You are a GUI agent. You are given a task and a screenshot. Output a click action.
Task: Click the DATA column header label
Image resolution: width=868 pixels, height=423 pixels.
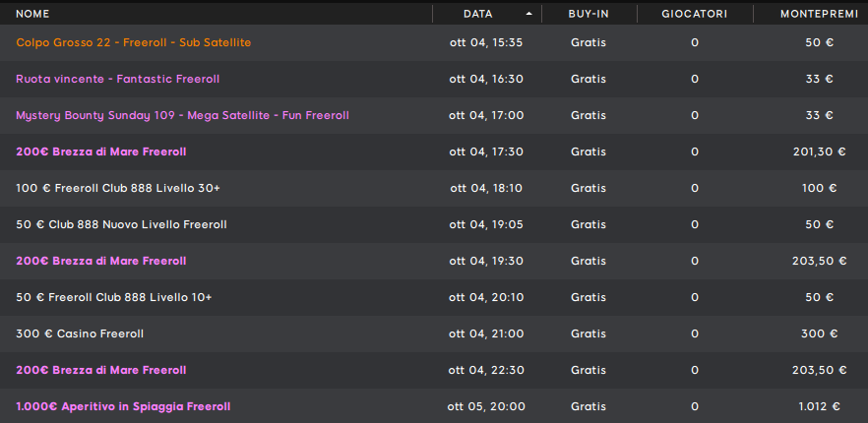pyautogui.click(x=478, y=14)
